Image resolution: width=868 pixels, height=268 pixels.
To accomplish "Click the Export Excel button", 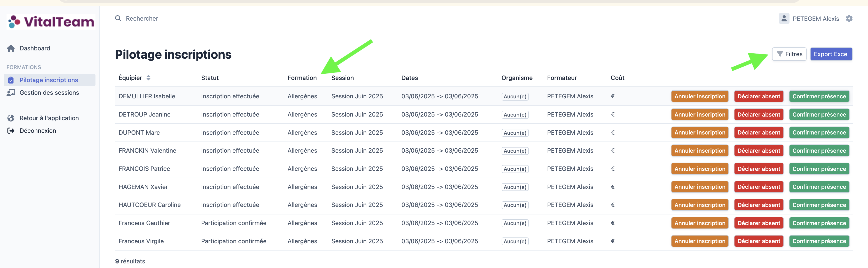I will [831, 54].
